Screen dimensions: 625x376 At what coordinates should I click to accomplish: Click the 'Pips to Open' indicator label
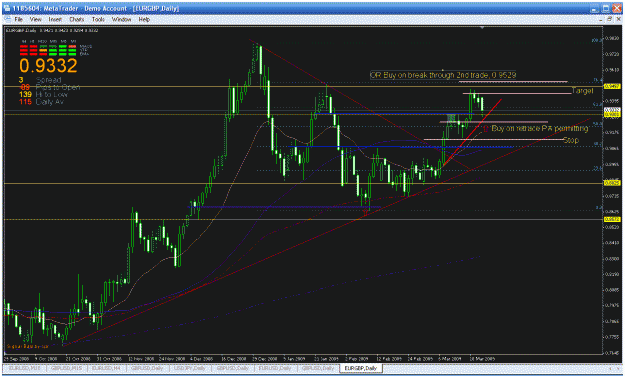click(58, 87)
